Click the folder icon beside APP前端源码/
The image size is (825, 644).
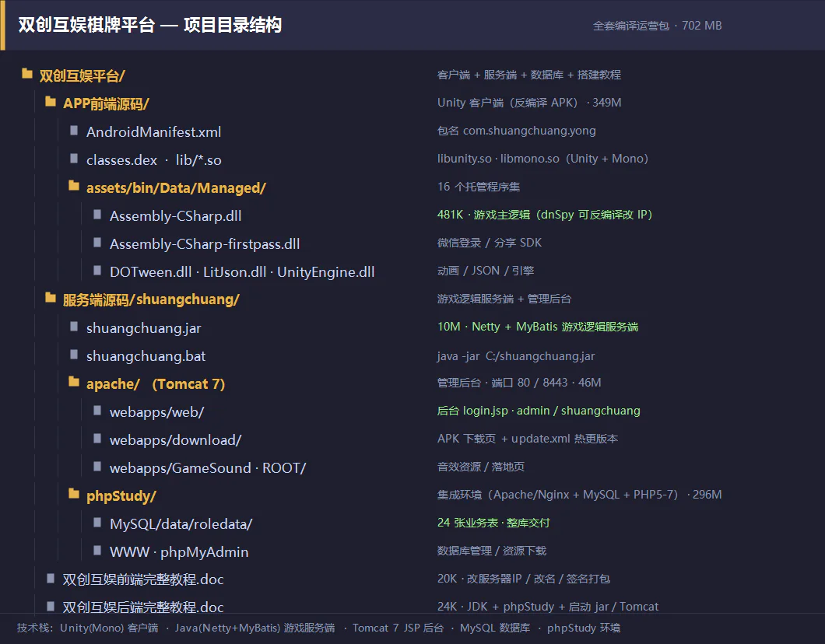click(51, 101)
